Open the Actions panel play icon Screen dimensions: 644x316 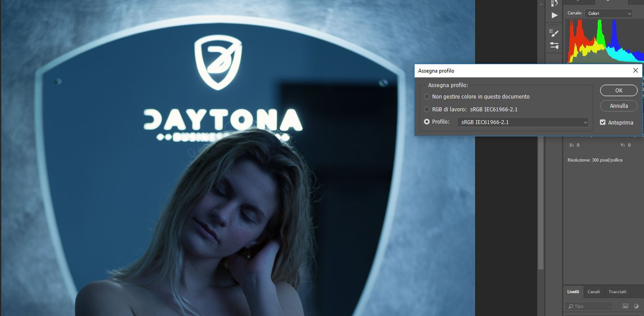pos(554,15)
